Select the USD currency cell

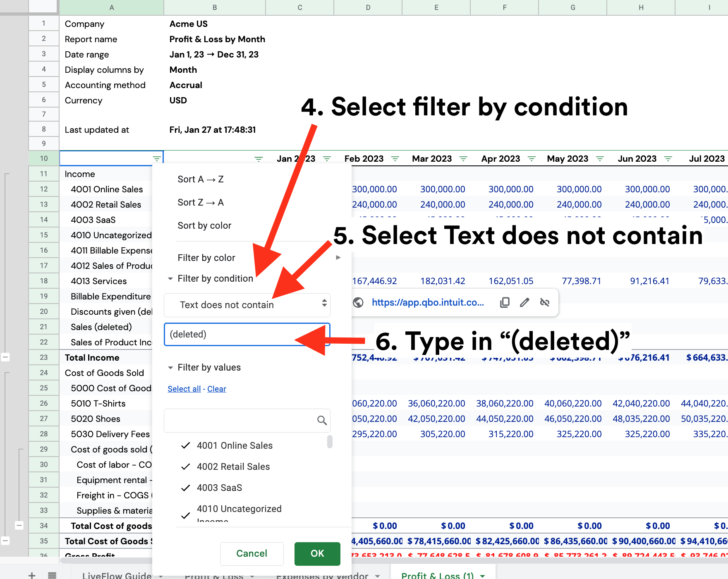pos(178,100)
